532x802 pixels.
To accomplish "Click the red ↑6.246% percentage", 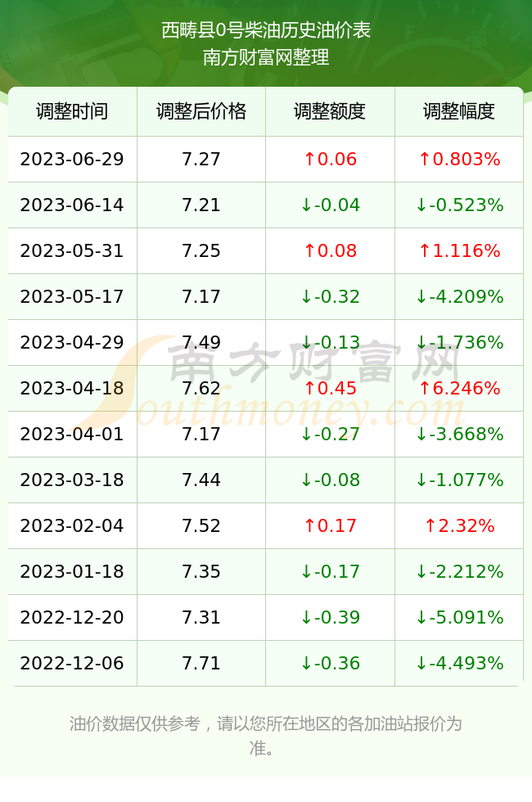I will [459, 388].
